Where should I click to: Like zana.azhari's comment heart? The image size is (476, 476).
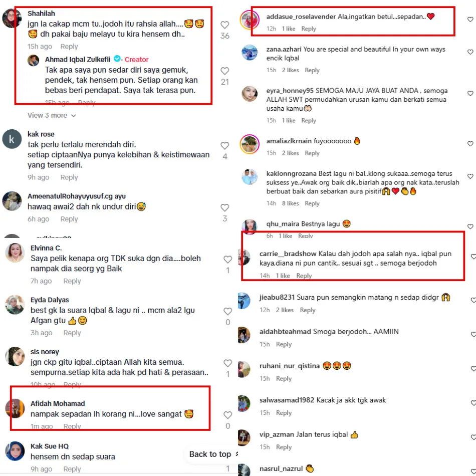[470, 52]
